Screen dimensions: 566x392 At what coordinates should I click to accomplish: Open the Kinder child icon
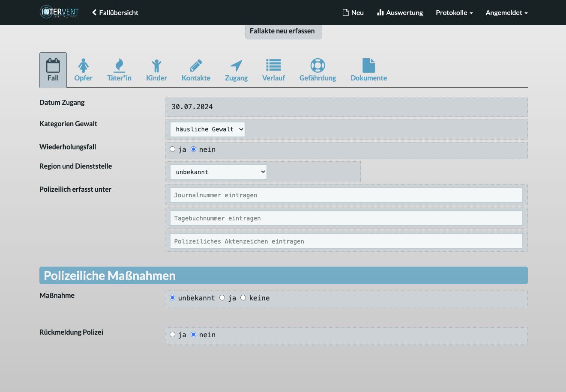[156, 65]
